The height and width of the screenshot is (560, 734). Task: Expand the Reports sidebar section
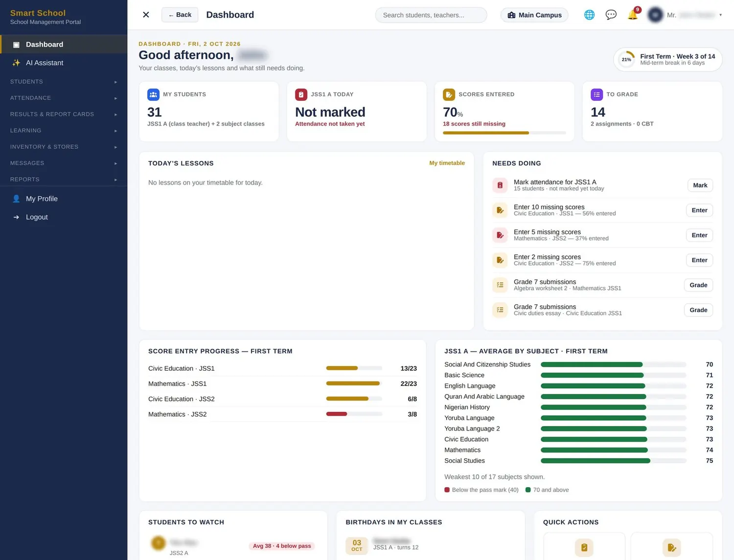(64, 179)
